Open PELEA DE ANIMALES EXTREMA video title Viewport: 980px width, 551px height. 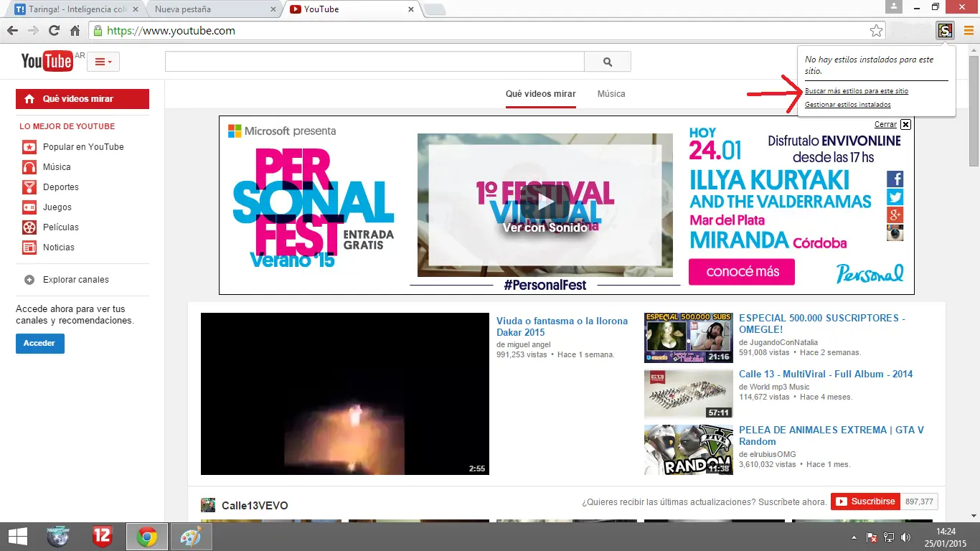[831, 435]
